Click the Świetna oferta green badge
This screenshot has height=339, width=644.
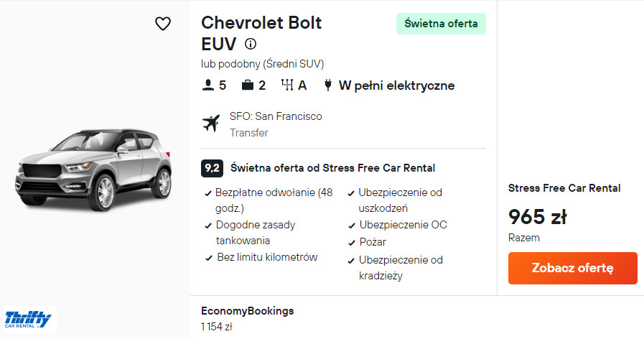point(441,24)
